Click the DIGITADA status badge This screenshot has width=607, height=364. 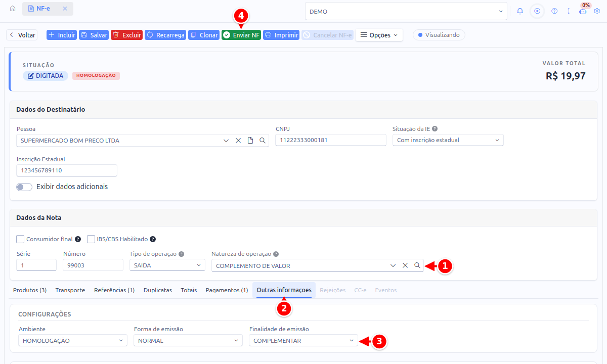(x=46, y=76)
